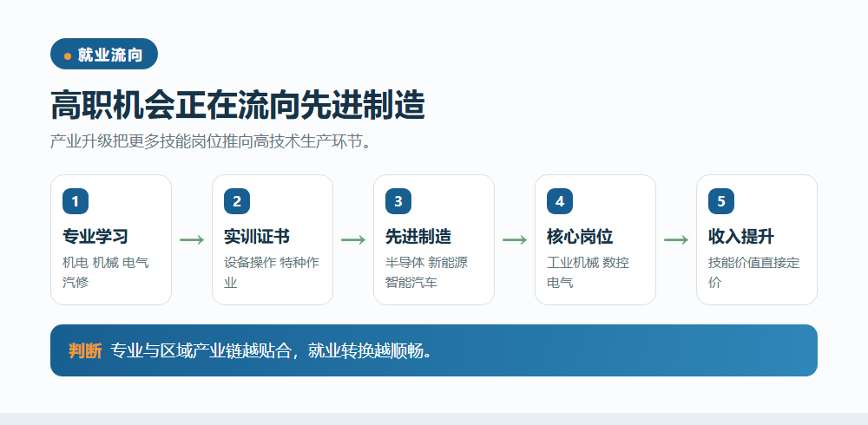
Task: Click description 设备操作 特种作业
Action: [272, 272]
